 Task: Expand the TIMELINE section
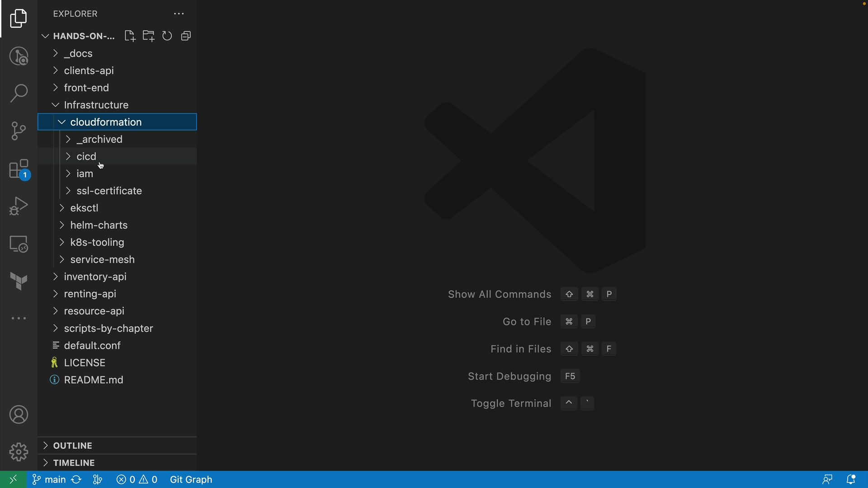coord(74,463)
